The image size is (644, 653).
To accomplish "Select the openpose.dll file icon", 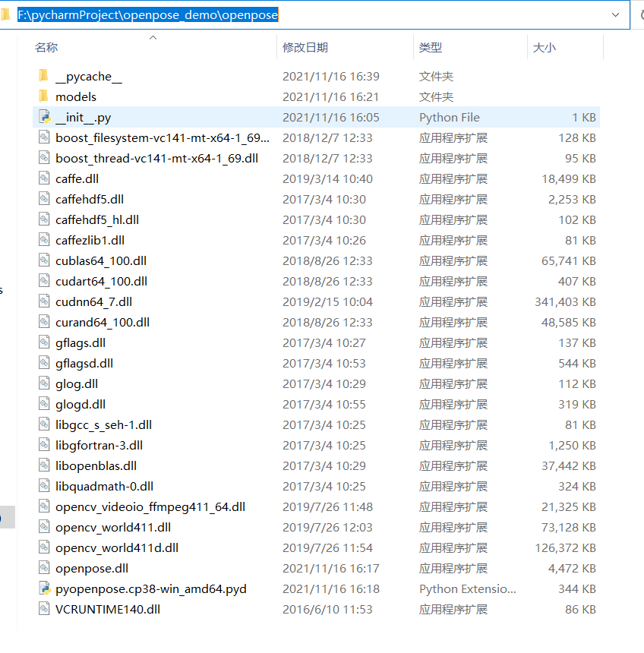I will 46,567.
